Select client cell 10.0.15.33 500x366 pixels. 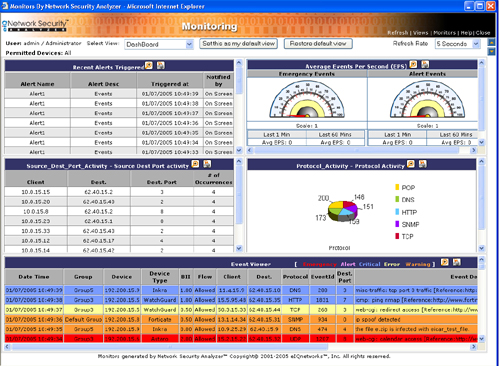36,231
